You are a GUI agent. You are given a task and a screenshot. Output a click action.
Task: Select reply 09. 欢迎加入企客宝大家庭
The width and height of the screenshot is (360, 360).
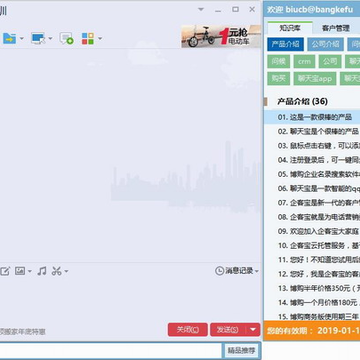(312, 231)
